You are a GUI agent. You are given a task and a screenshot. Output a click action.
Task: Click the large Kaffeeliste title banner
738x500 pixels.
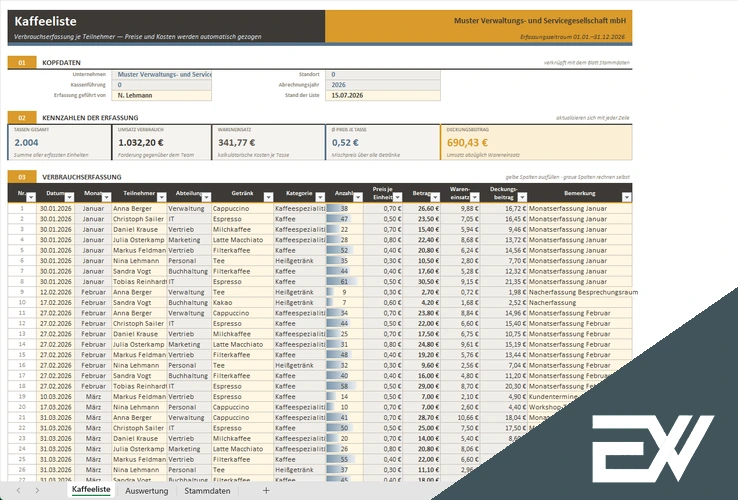(45, 21)
